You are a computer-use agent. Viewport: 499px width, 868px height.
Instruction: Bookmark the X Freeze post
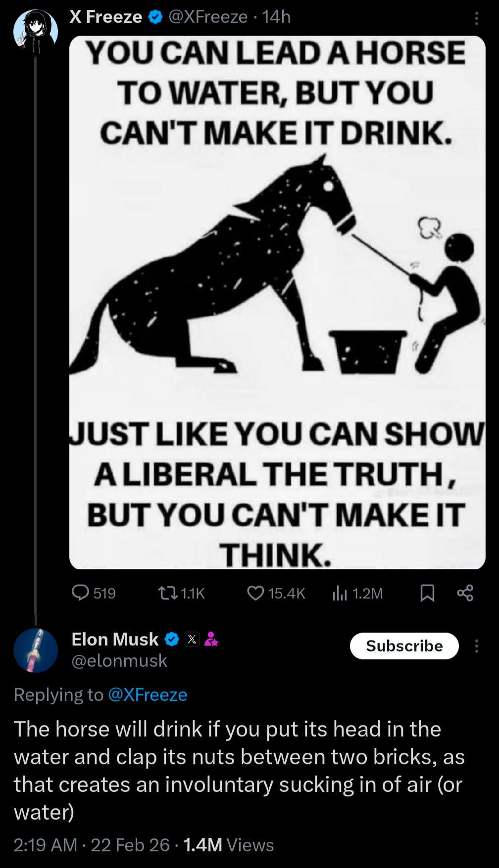[x=427, y=593]
